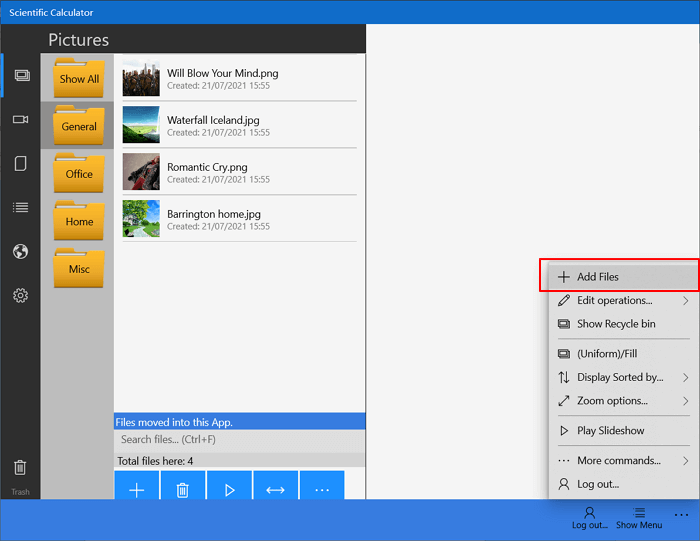The image size is (700, 541).
Task: Click Log out button in bottom bar
Action: [589, 517]
